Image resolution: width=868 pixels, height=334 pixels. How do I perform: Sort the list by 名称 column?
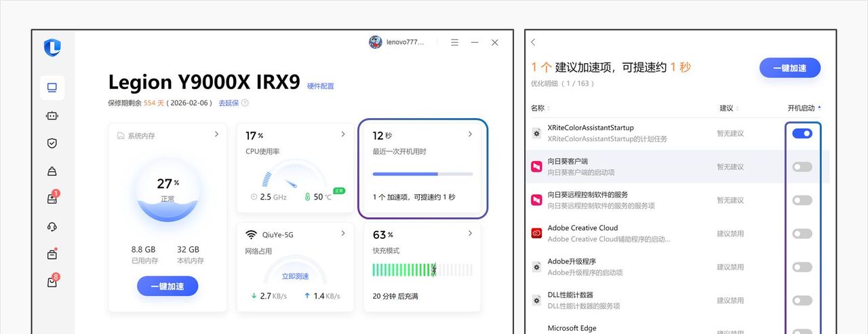pos(540,108)
